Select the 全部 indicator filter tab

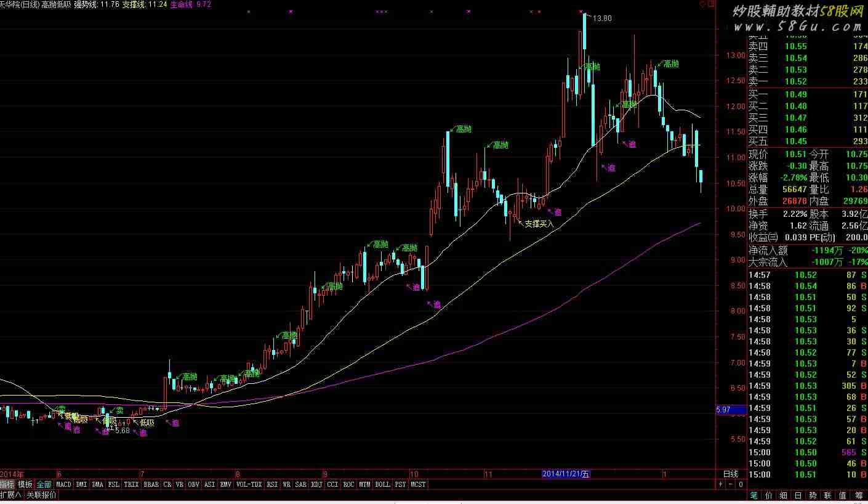click(x=44, y=484)
